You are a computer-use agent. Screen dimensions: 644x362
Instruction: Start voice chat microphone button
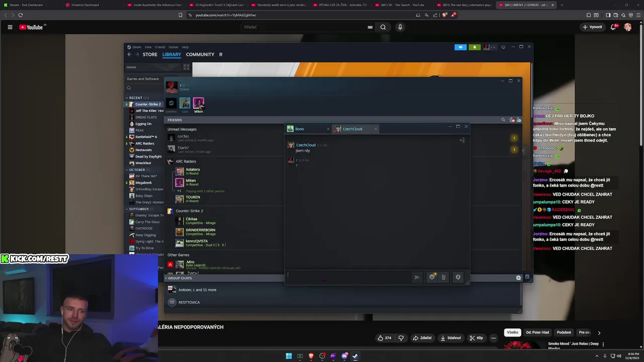click(x=458, y=277)
